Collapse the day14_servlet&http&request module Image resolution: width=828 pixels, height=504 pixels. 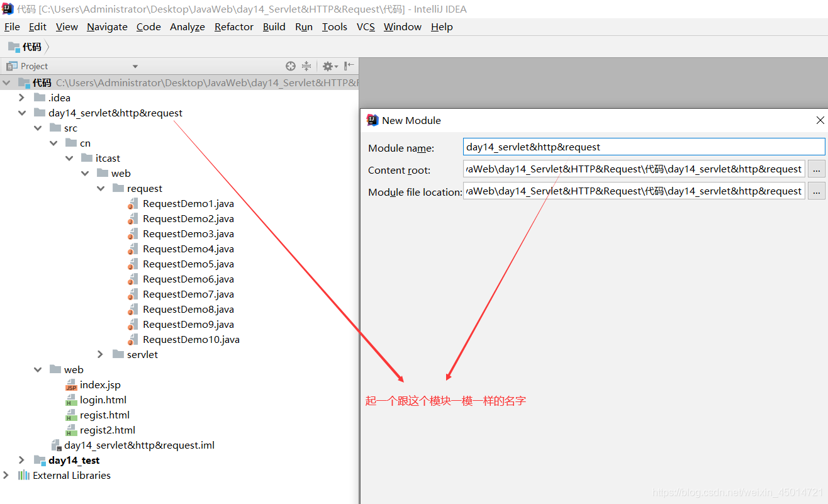point(22,113)
